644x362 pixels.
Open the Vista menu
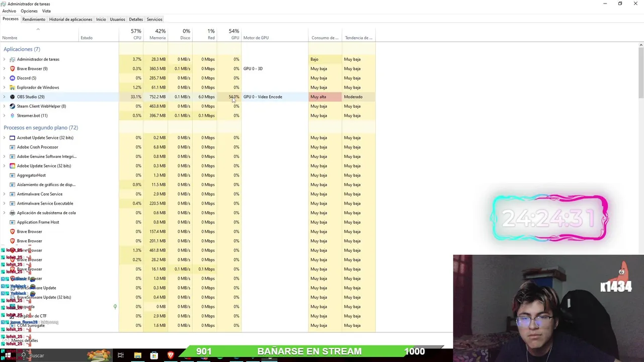(46, 11)
